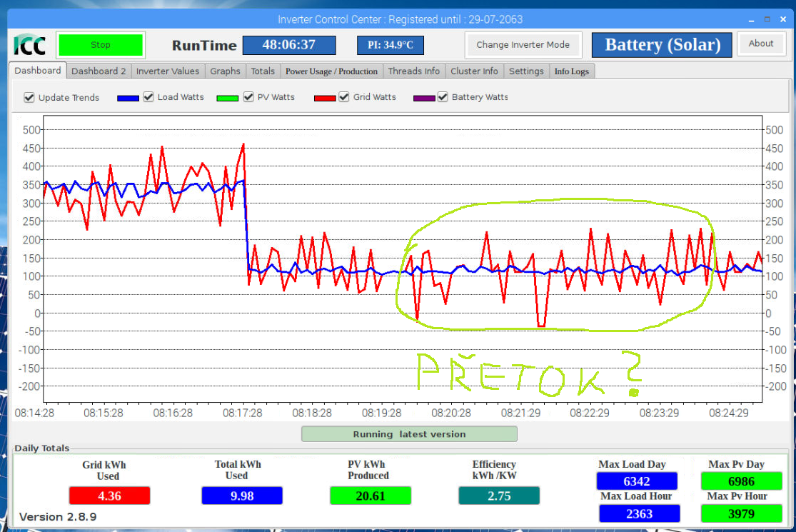Click the red Grid kWh Used value
The width and height of the screenshot is (796, 532).
(x=109, y=496)
